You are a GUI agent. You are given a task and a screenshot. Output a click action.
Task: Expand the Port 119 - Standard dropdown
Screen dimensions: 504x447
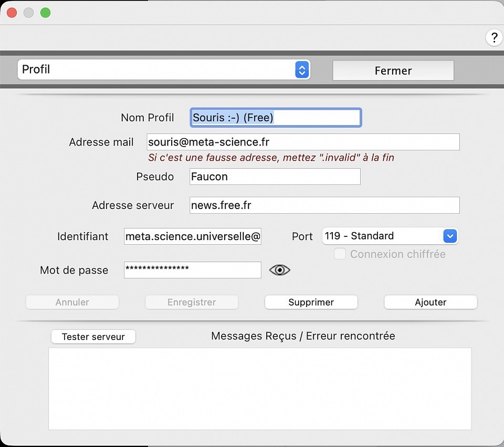[390, 236]
